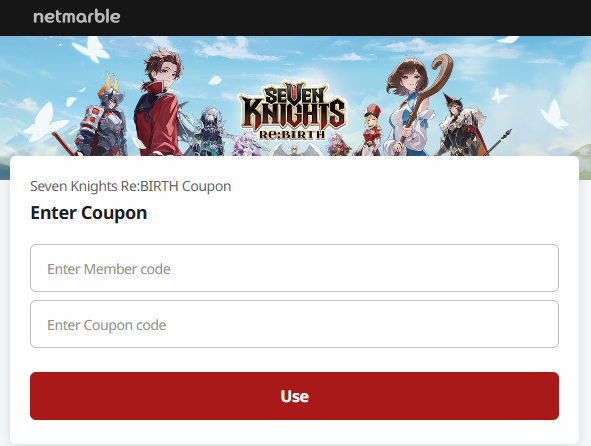Click the white butterfly at banner top-left
This screenshot has height=446, width=591.
pyautogui.click(x=89, y=49)
